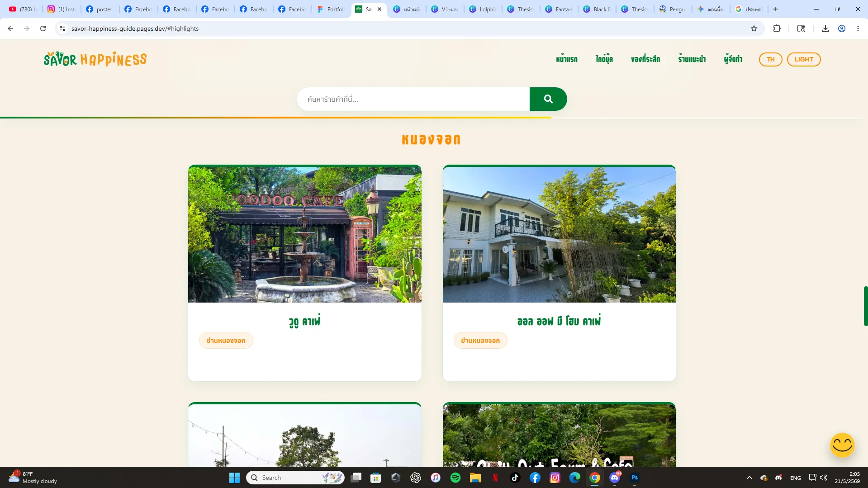Open the ของที่ระลึก menu item

click(x=645, y=59)
